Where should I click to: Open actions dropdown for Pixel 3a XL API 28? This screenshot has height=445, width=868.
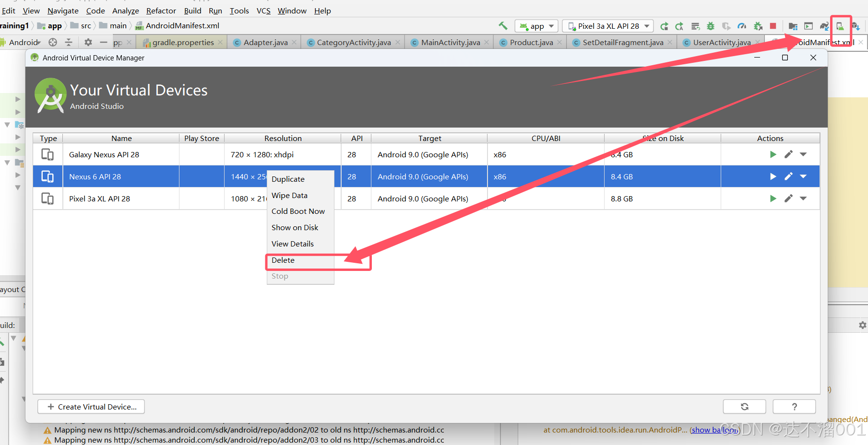[803, 199]
